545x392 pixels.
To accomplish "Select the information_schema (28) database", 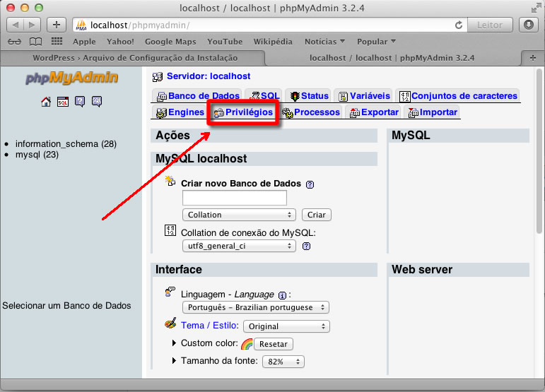I will click(x=66, y=144).
